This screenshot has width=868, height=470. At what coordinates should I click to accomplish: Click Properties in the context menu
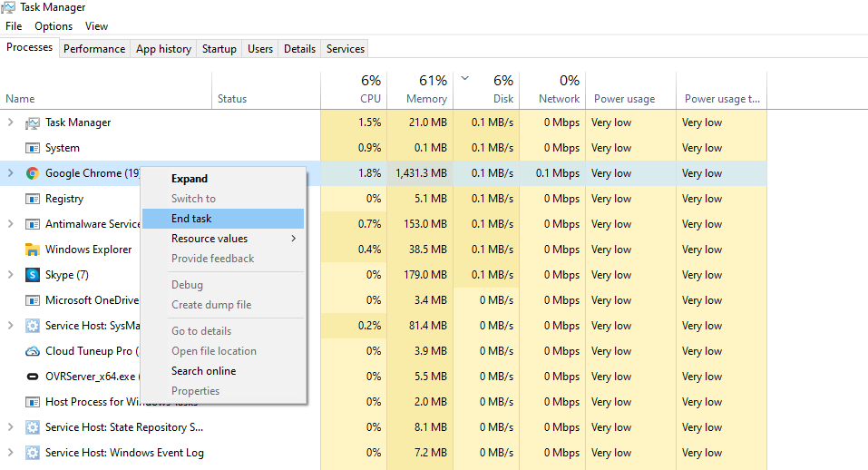click(223, 391)
